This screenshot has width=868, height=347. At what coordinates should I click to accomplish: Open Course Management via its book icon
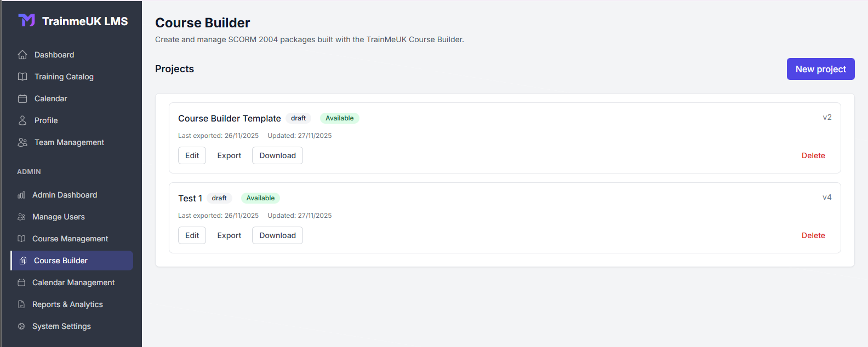tap(22, 239)
